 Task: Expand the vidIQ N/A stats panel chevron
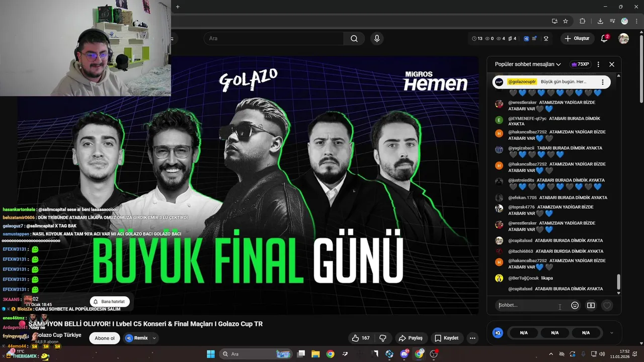(x=612, y=333)
